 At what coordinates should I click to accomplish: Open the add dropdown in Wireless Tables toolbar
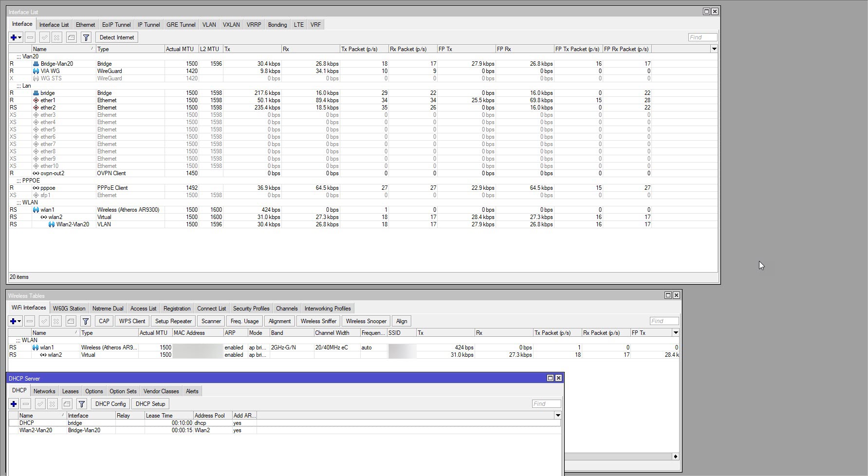click(x=19, y=321)
